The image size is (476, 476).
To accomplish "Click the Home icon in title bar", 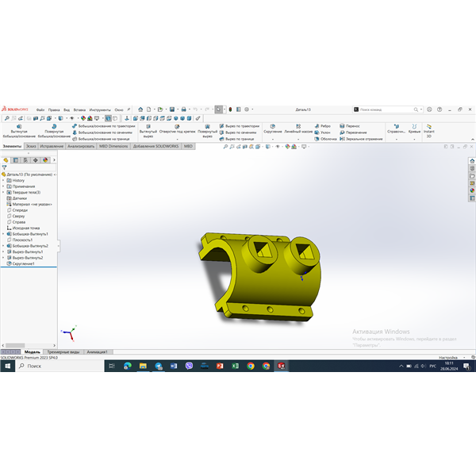I will (x=140, y=109).
